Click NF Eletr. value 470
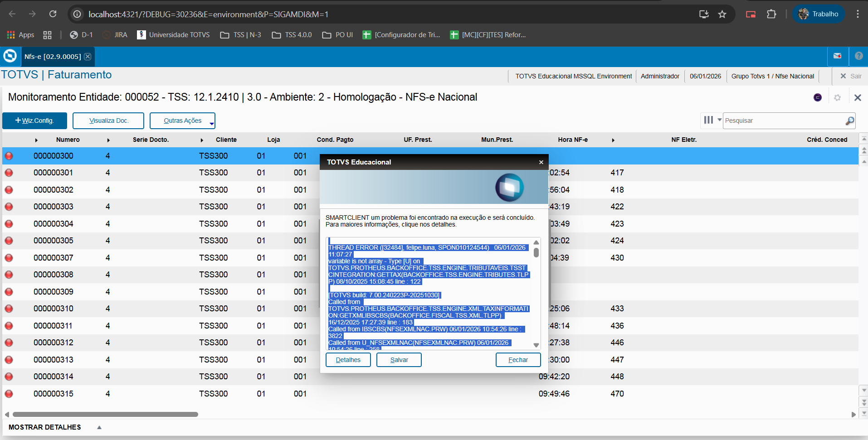The height and width of the screenshot is (440, 868). point(617,394)
